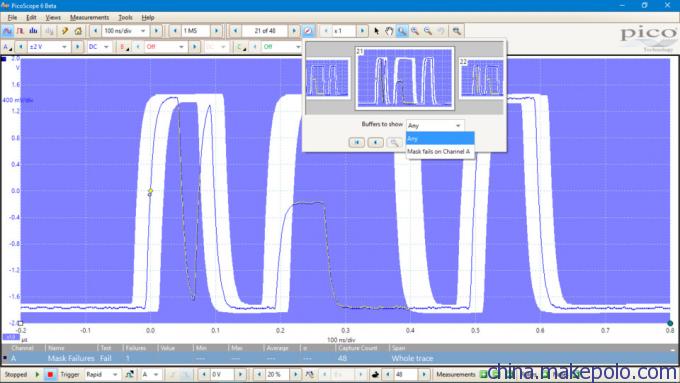The image size is (680, 383).
Task: Open the Buffer Navigator icon
Action: 307,31
